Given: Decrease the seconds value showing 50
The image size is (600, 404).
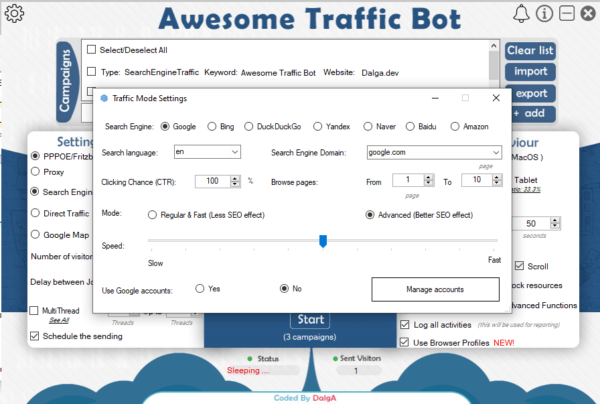Looking at the screenshot, I should [555, 226].
